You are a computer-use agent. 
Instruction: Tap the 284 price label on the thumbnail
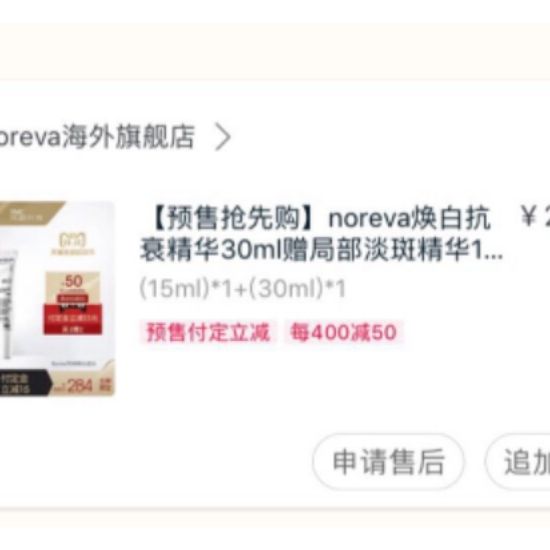79,386
